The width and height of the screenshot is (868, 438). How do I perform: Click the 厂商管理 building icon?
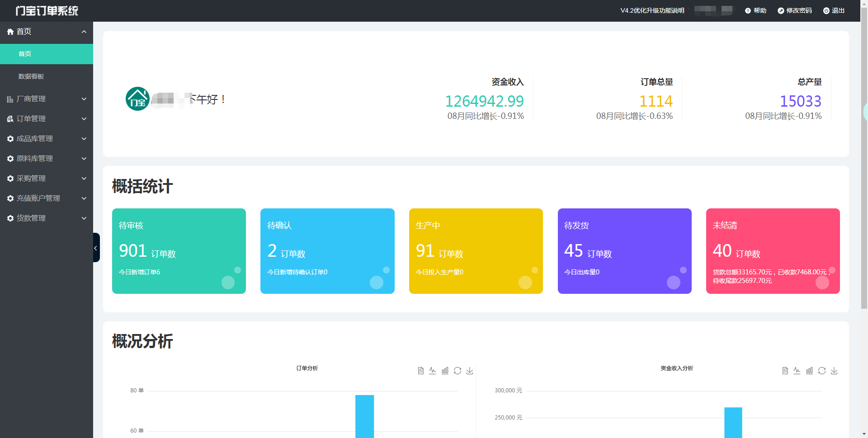(x=10, y=99)
